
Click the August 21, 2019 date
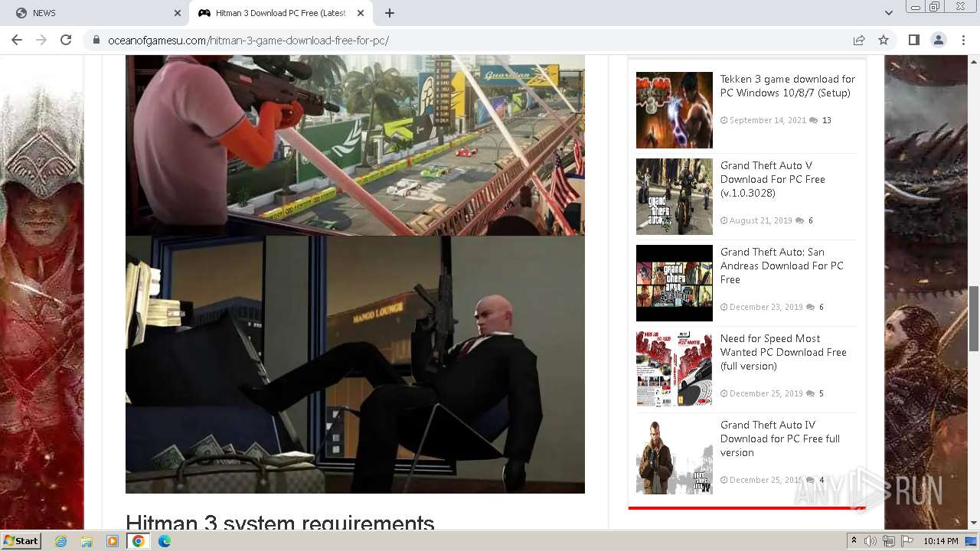click(761, 220)
